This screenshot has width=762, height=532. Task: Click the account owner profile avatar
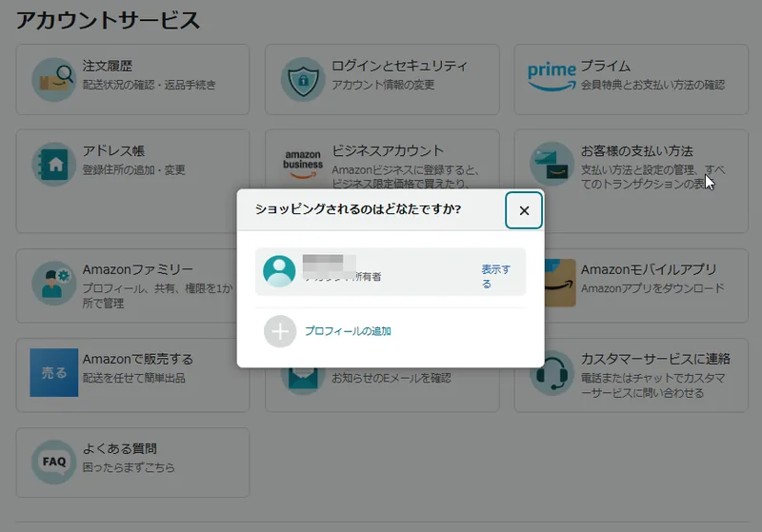coord(279,271)
